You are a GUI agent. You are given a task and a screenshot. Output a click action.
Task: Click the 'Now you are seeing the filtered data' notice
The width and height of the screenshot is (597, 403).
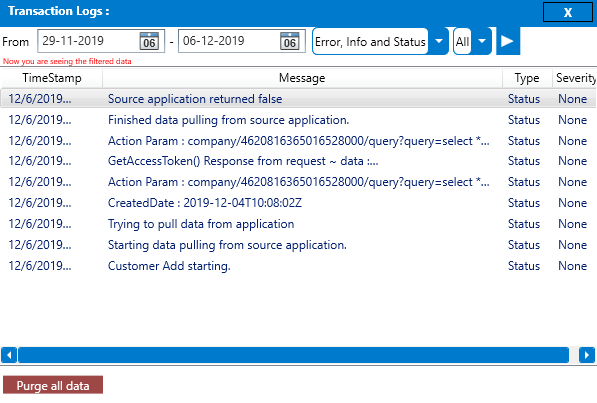pos(67,61)
